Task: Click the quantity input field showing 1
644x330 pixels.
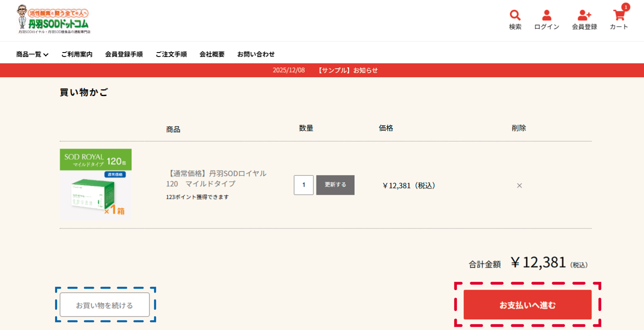Action: pos(304,185)
